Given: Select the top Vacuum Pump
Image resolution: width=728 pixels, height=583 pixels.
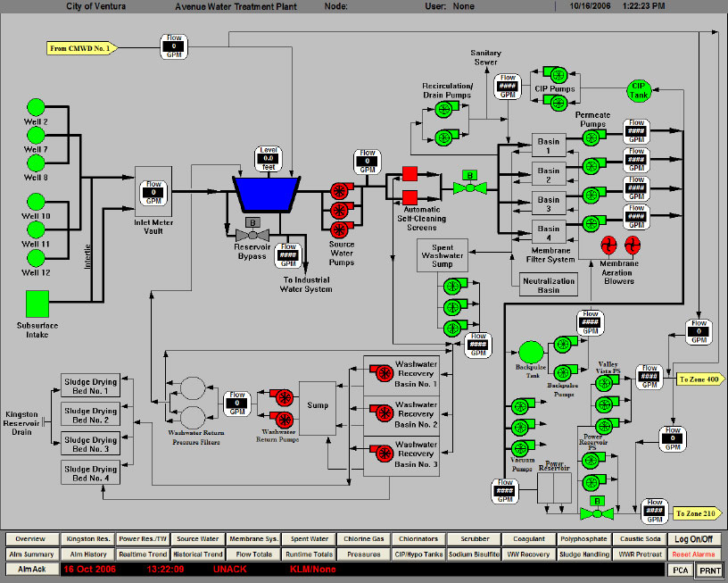Looking at the screenshot, I should click(522, 406).
